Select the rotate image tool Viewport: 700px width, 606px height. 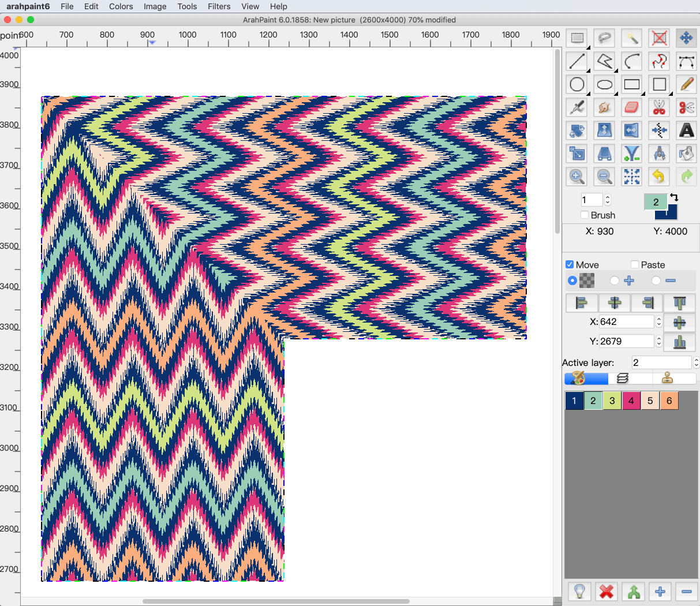click(x=577, y=130)
